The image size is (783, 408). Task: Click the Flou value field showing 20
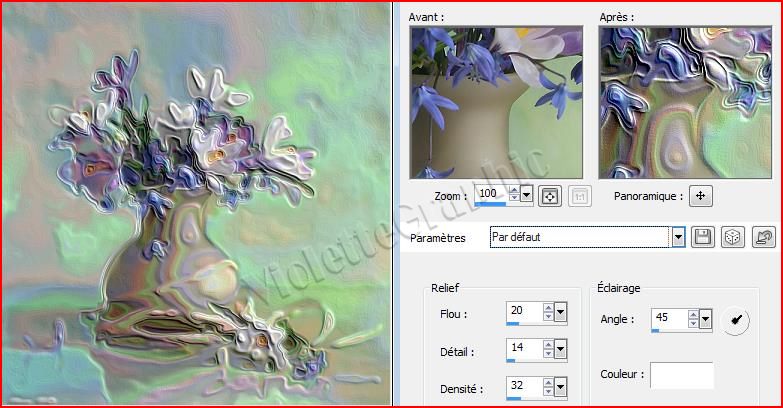(x=523, y=312)
